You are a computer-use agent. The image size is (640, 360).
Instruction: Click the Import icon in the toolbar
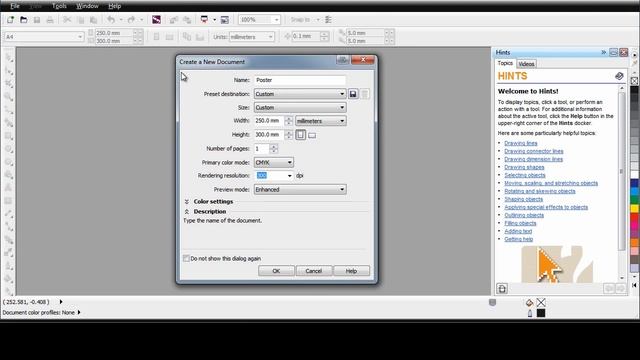174,20
